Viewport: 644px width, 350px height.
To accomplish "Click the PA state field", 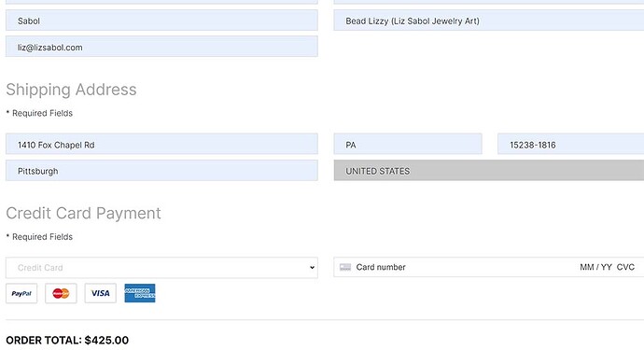I will point(408,144).
